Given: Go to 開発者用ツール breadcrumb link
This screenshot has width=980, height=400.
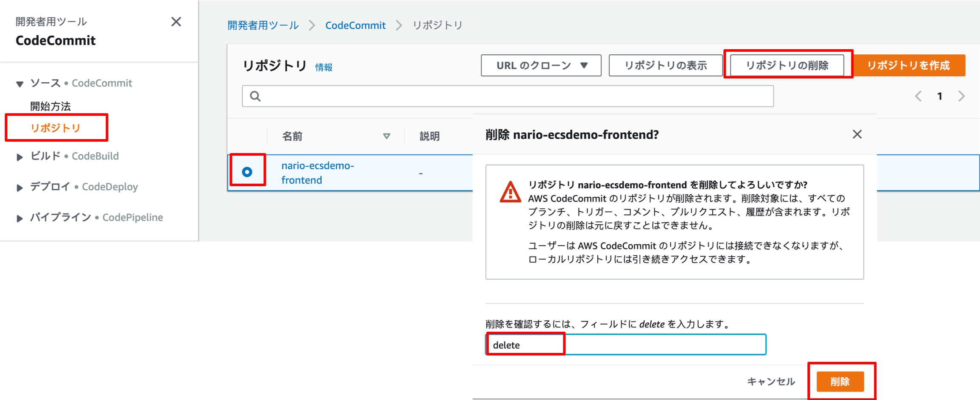Looking at the screenshot, I should point(263,25).
